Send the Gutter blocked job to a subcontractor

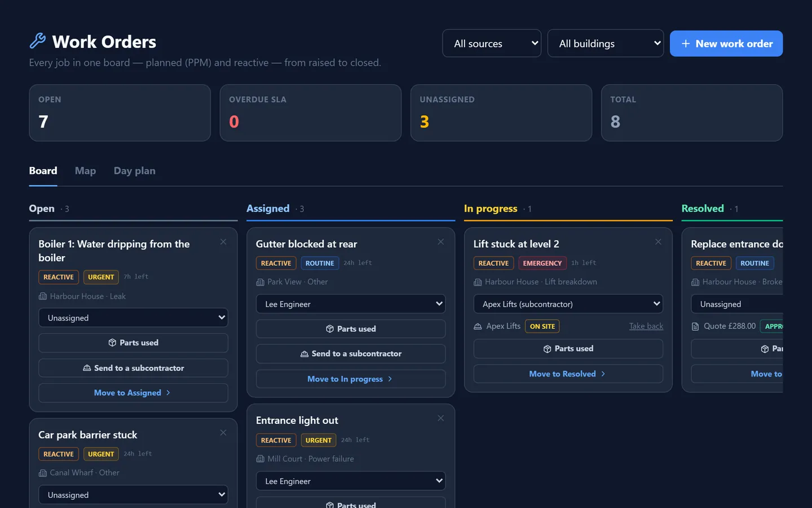coord(351,354)
